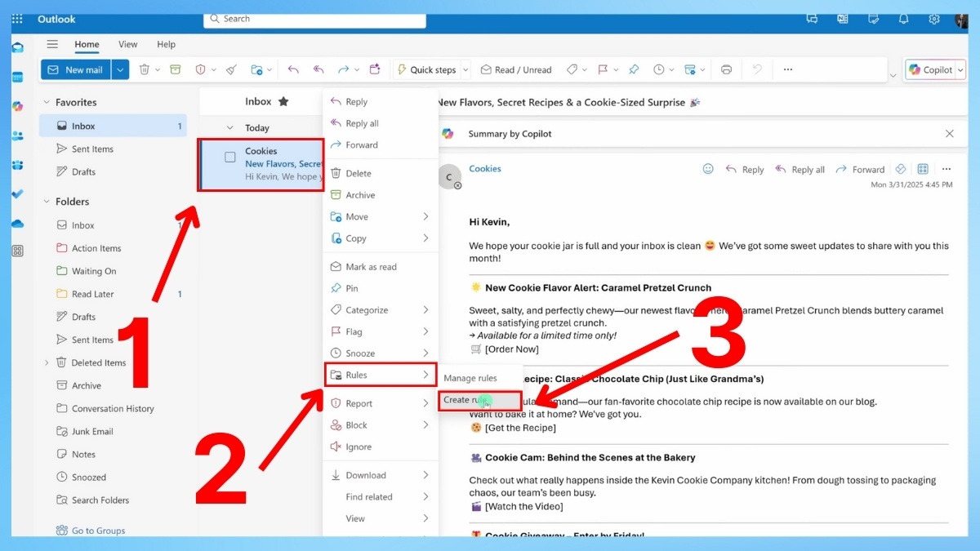Click the Delete trash toolbar icon
Screen dimensions: 980x551
(x=145, y=69)
